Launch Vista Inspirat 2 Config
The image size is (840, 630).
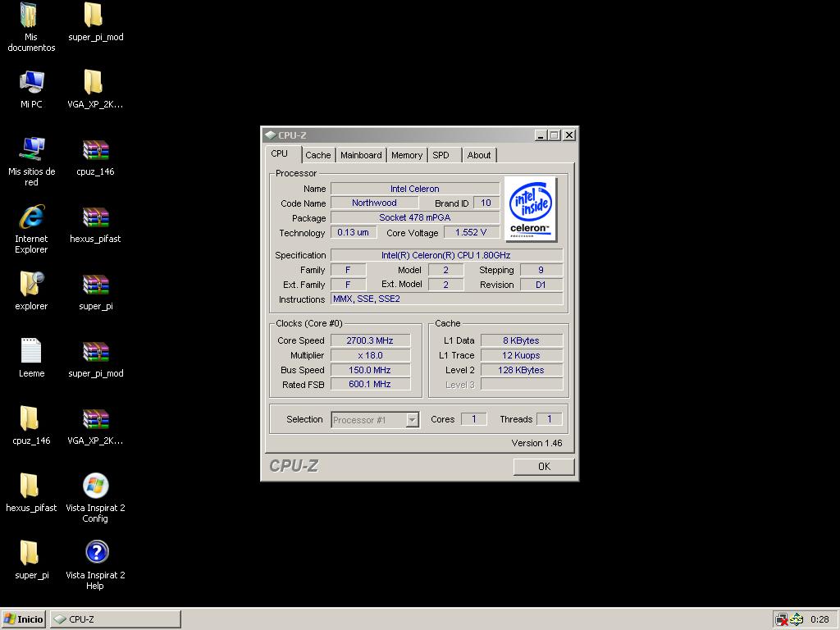pos(95,498)
